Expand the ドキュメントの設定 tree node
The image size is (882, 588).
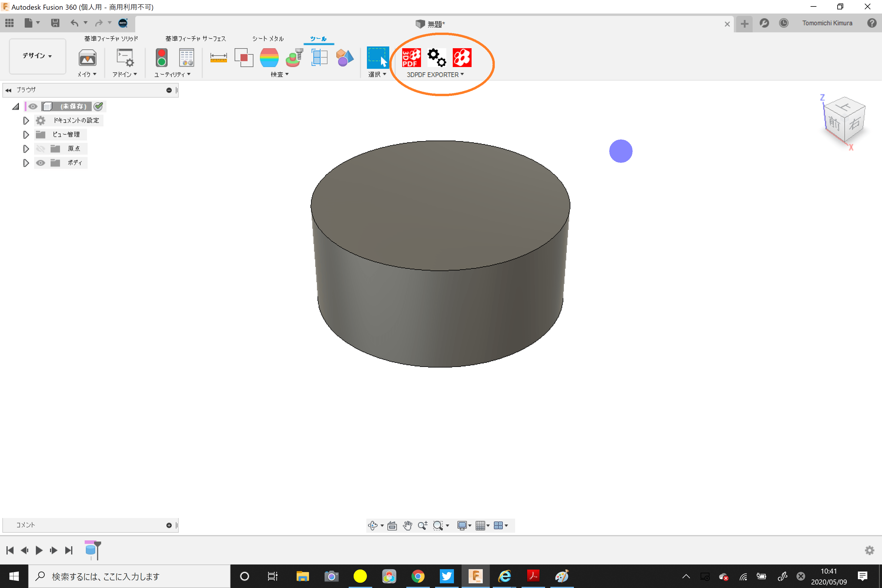[26, 121]
